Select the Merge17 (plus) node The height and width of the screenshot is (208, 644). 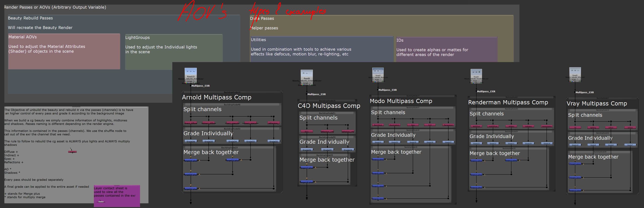(x=307, y=168)
